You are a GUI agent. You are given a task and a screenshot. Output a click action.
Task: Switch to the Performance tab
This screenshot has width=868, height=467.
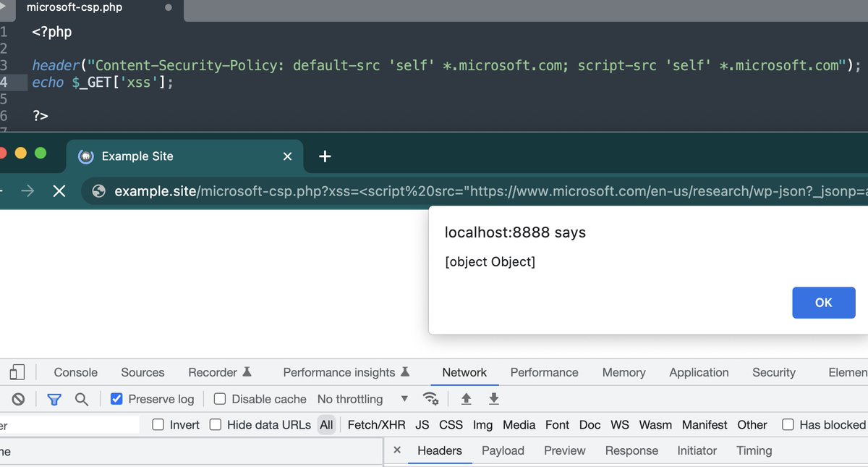545,372
